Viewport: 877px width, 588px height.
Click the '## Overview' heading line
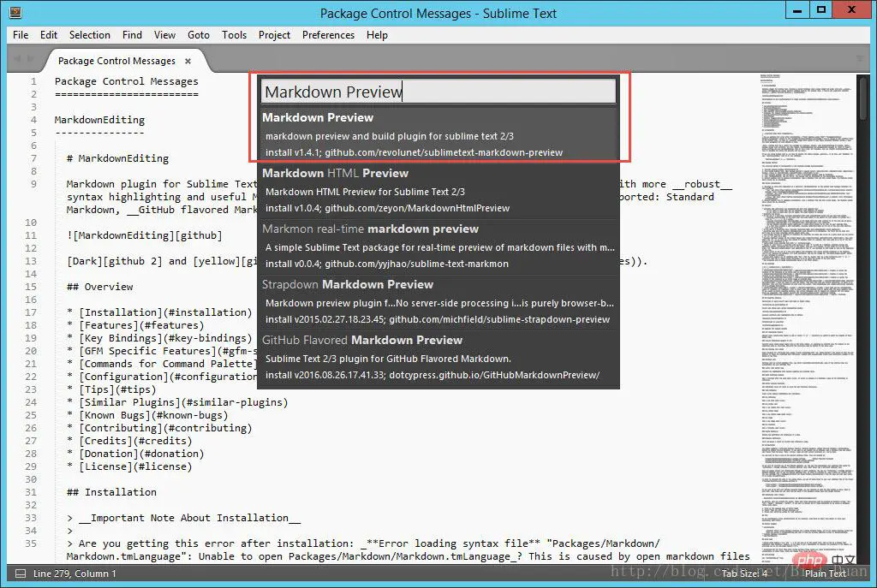click(x=99, y=288)
